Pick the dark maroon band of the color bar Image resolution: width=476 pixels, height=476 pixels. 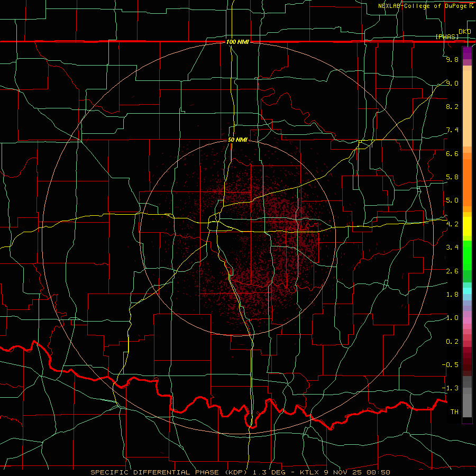[467, 361]
